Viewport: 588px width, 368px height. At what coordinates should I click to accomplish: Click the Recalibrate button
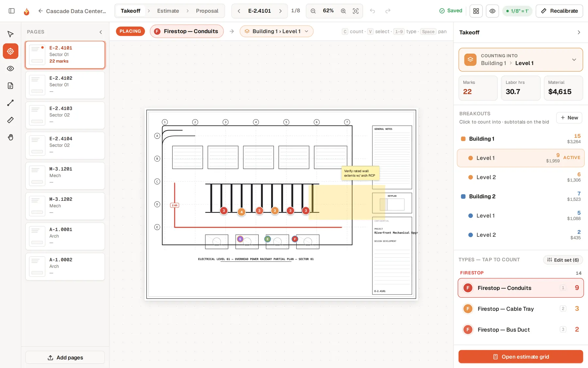pyautogui.click(x=559, y=11)
